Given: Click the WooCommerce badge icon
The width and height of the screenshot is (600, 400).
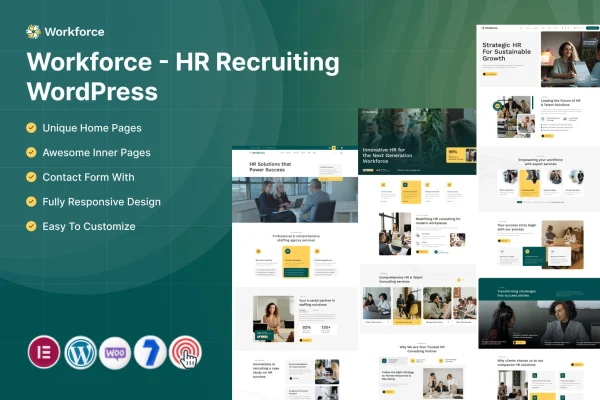Looking at the screenshot, I should 115,353.
